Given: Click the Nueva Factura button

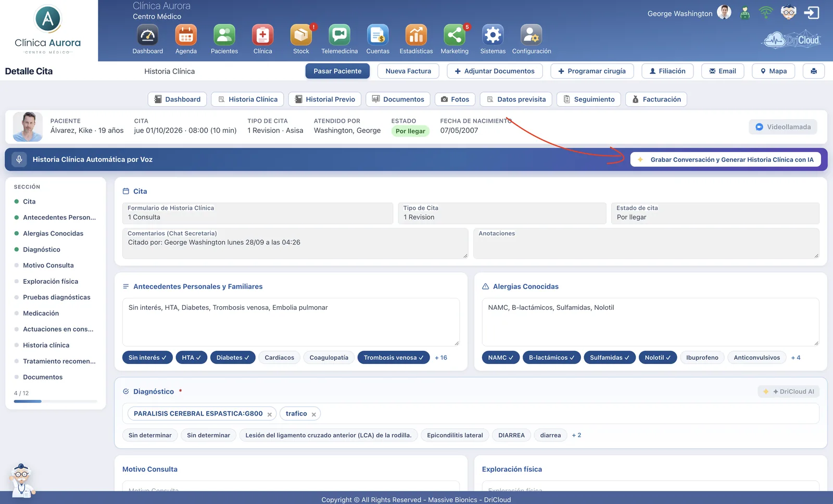Looking at the screenshot, I should (x=408, y=71).
